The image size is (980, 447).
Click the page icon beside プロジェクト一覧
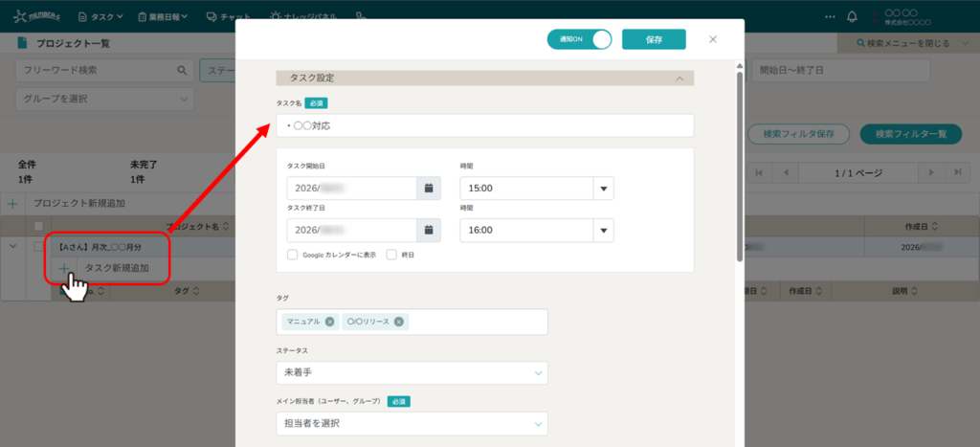pyautogui.click(x=23, y=43)
